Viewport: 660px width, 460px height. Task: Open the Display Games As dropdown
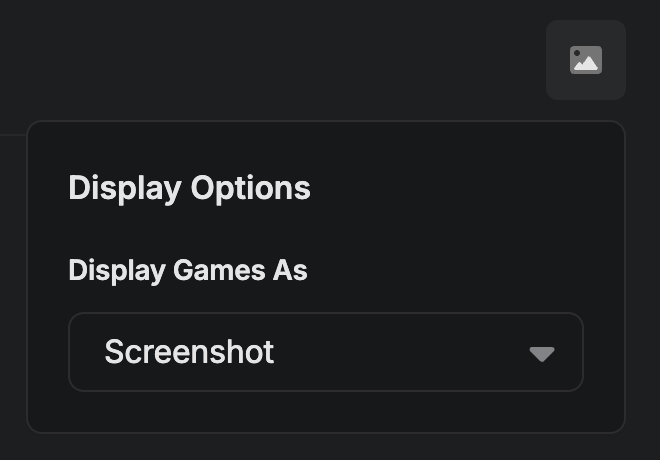325,352
